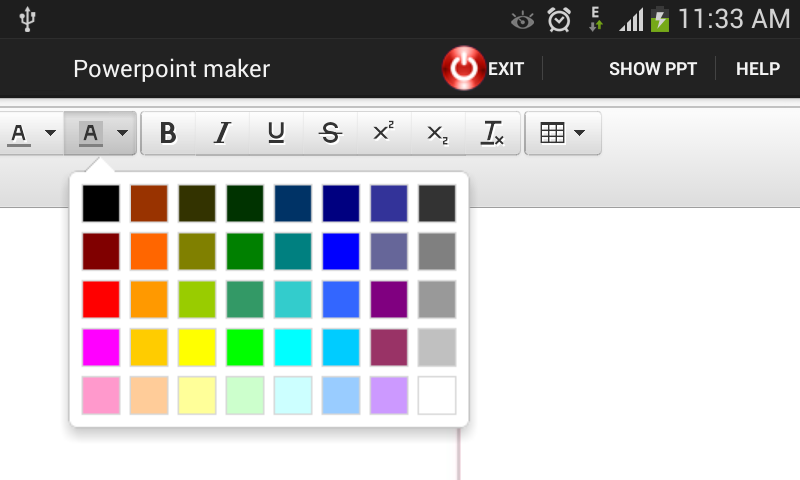
Task: Select the pure green swatch in the second row
Action: tap(245, 251)
